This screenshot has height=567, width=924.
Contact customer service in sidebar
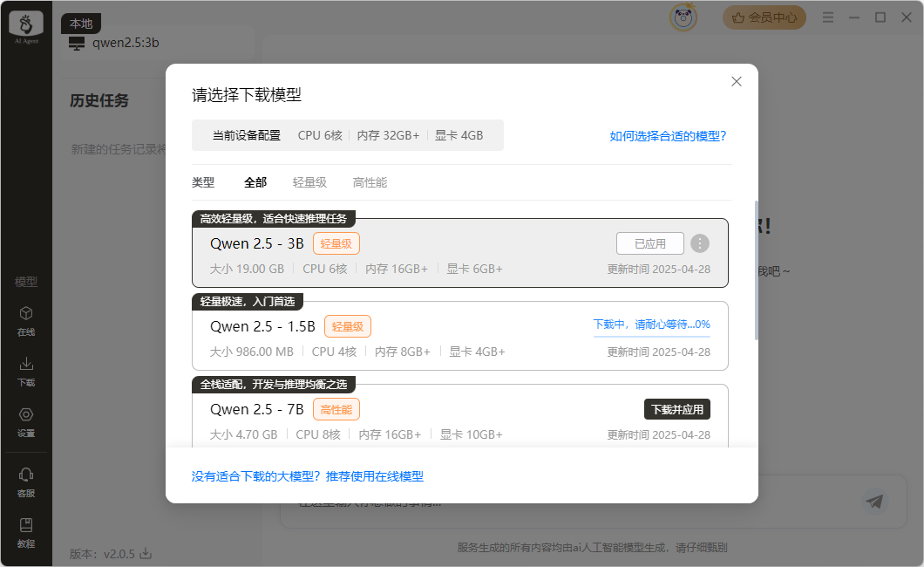tap(26, 482)
